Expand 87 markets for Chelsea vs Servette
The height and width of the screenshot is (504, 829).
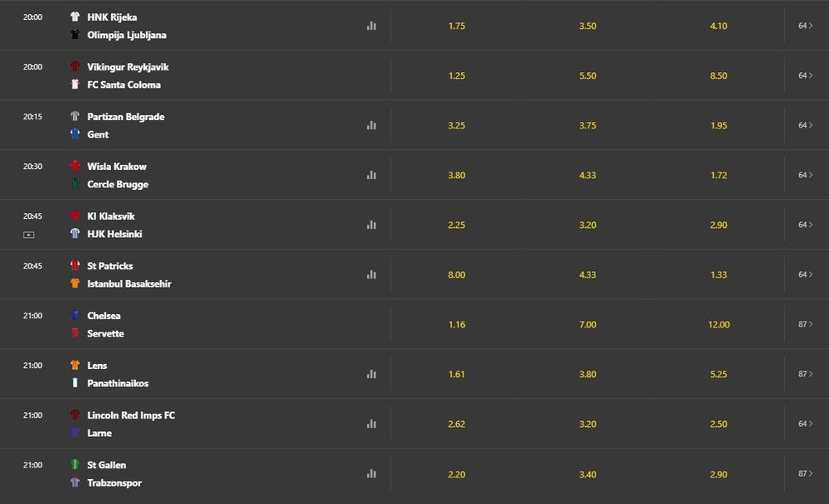pos(806,324)
